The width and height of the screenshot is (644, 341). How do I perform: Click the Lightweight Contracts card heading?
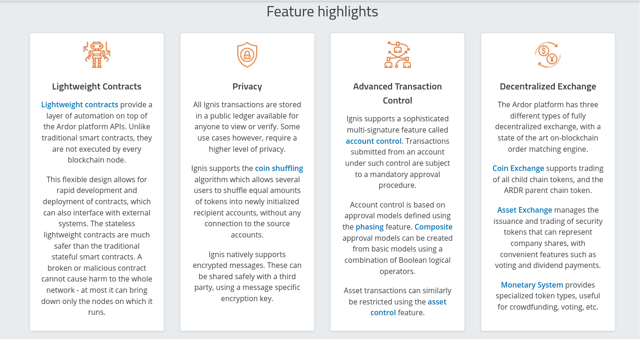97,86
